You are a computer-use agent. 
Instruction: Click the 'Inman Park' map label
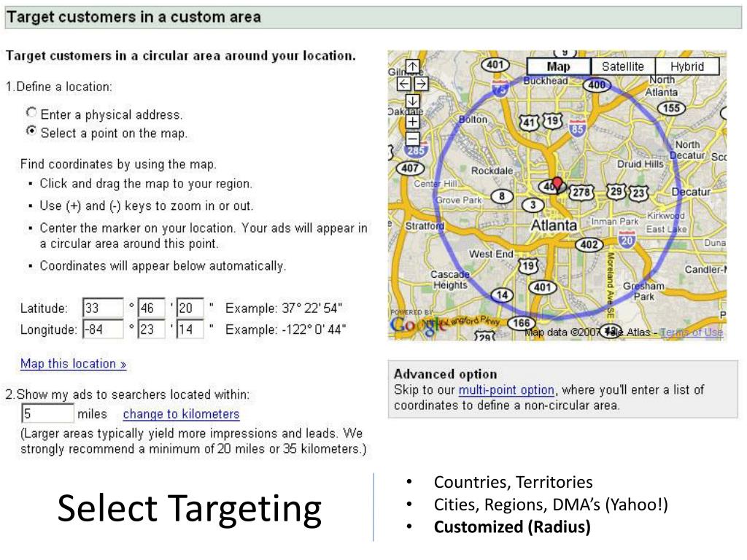coord(614,222)
